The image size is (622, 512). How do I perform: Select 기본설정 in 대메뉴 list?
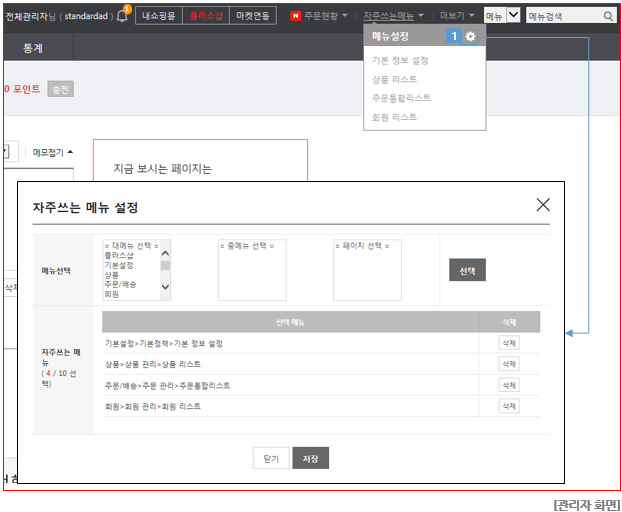tap(119, 265)
